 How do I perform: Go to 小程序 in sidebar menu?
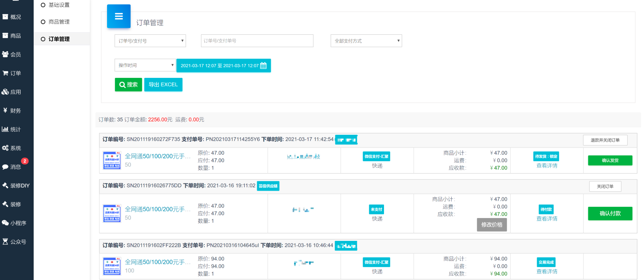coord(14,223)
